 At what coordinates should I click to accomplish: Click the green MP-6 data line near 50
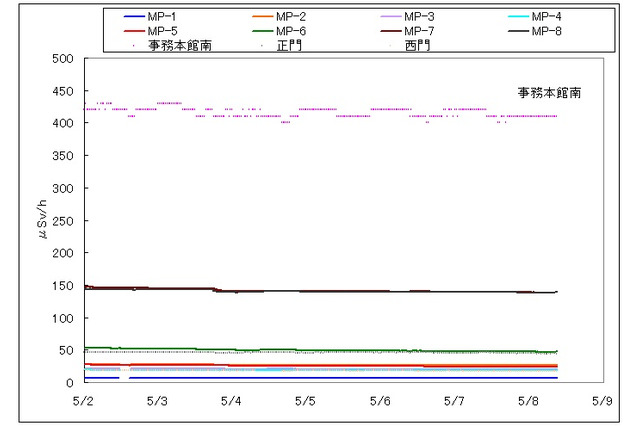(321, 351)
